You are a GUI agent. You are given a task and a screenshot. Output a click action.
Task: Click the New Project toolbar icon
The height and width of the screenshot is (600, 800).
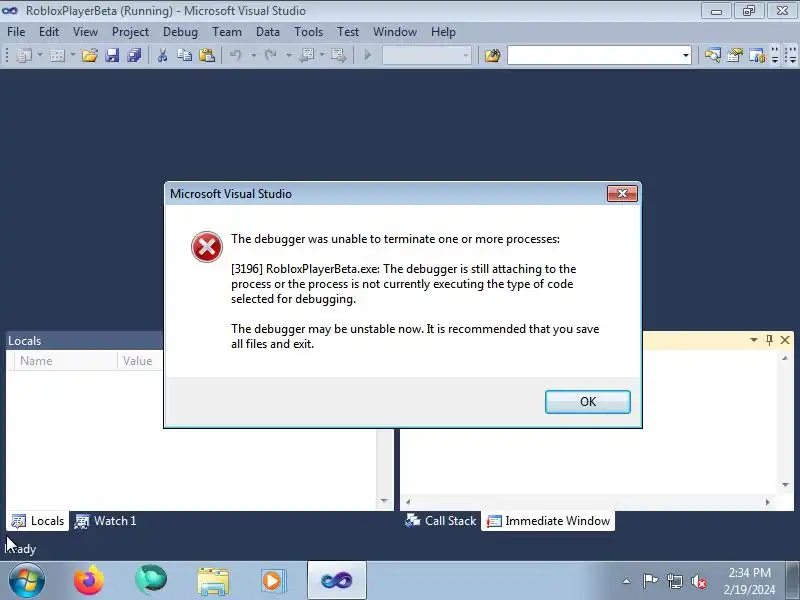[23, 55]
